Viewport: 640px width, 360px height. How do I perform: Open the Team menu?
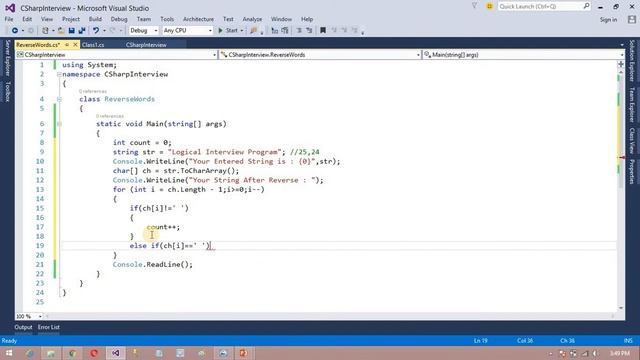click(x=144, y=19)
